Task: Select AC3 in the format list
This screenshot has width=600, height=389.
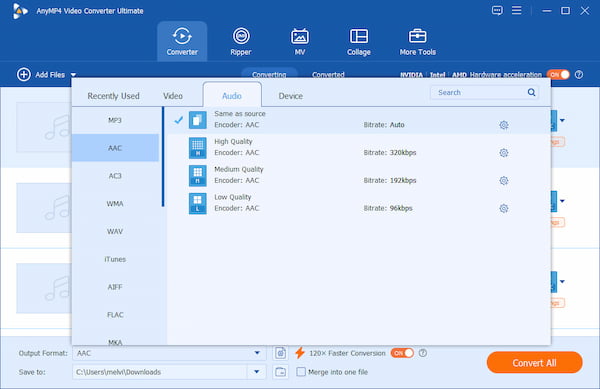Action: click(115, 176)
